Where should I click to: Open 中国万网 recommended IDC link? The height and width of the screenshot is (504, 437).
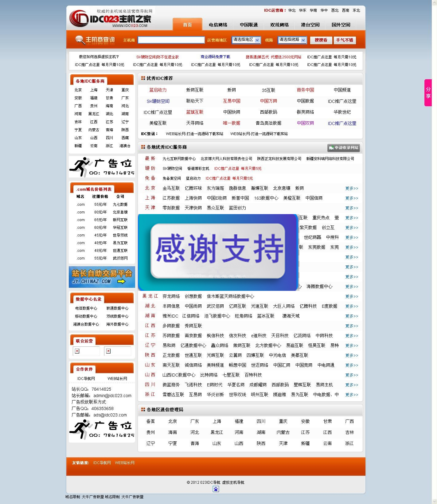(268, 101)
